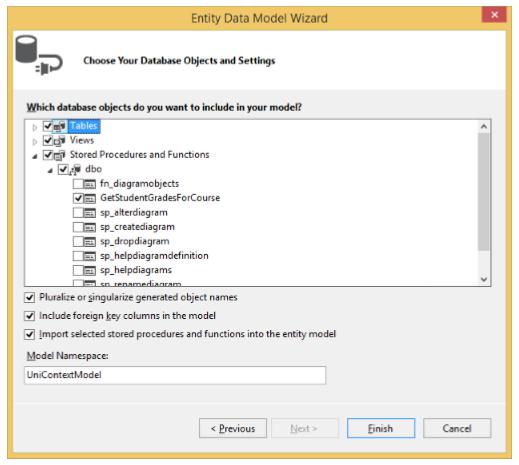Viewport: 519px width, 465px height.
Task: Click the scroll down arrow of object list
Action: click(484, 279)
